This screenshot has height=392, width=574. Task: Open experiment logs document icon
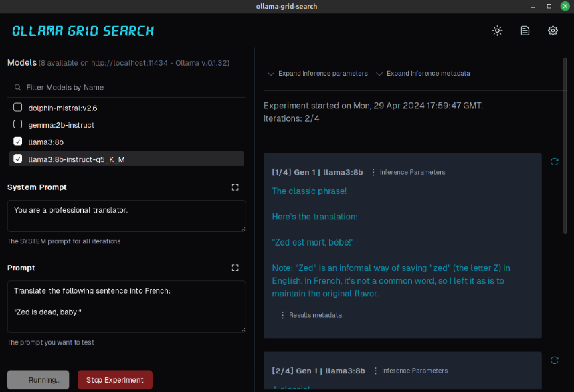(525, 31)
